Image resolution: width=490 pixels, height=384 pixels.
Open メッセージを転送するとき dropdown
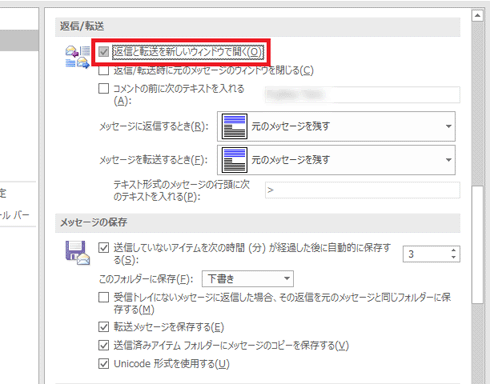pyautogui.click(x=336, y=160)
